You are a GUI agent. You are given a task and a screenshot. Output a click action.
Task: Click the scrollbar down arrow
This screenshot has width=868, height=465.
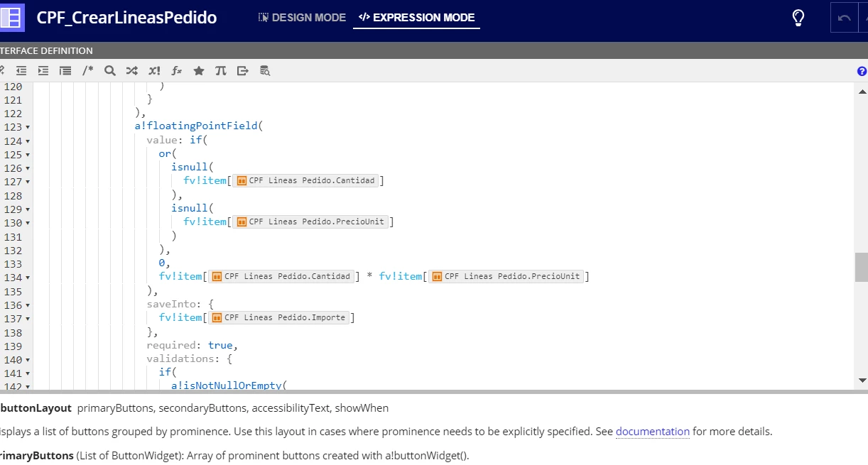pos(862,380)
